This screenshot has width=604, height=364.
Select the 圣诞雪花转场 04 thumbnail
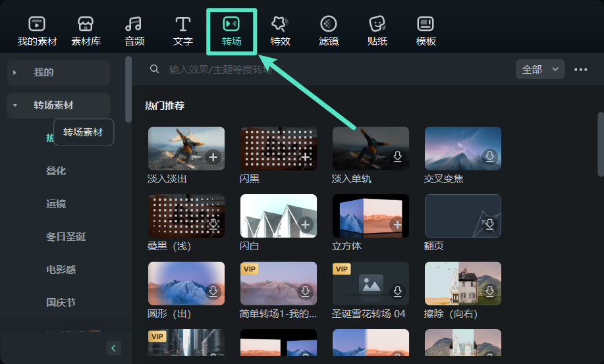(x=371, y=284)
